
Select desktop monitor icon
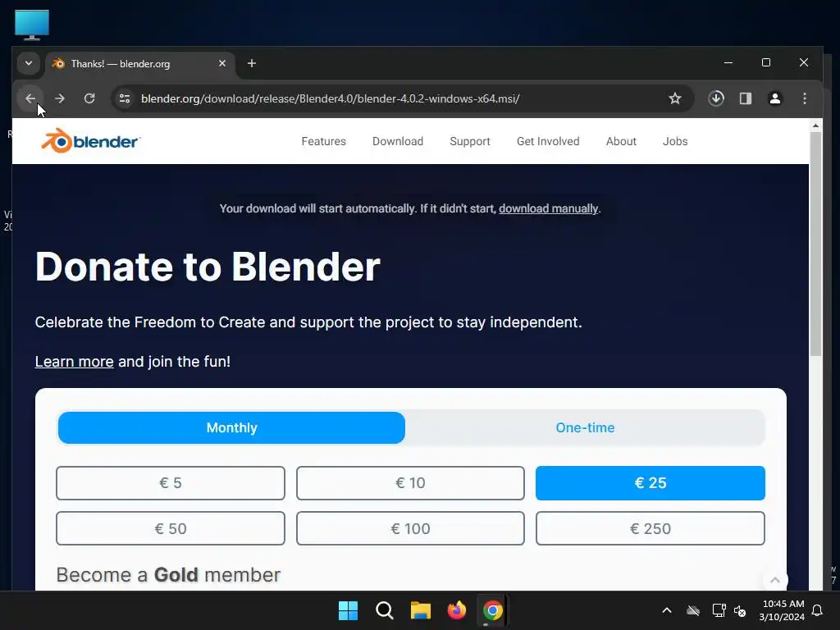tap(32, 25)
